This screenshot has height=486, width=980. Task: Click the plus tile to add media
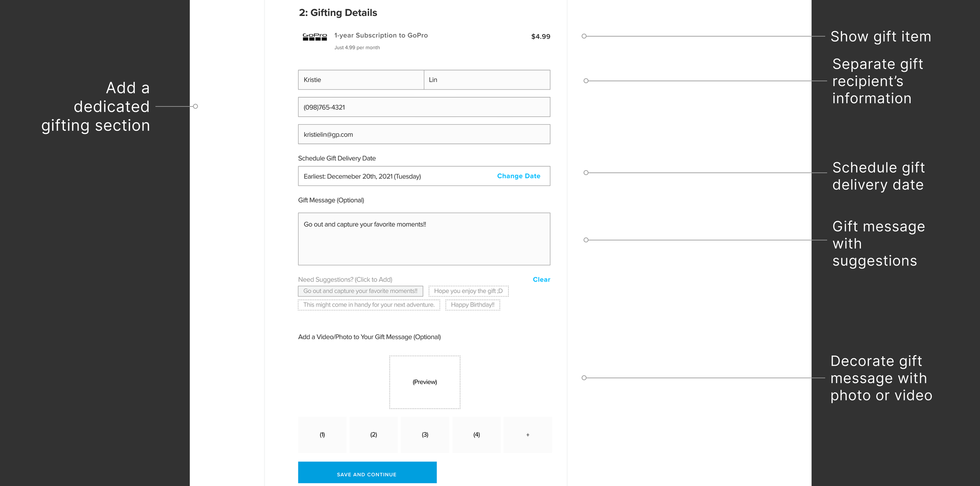(527, 435)
